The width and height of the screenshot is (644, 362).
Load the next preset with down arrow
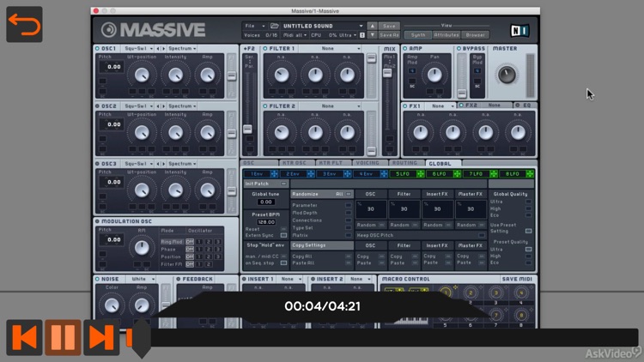coord(373,35)
